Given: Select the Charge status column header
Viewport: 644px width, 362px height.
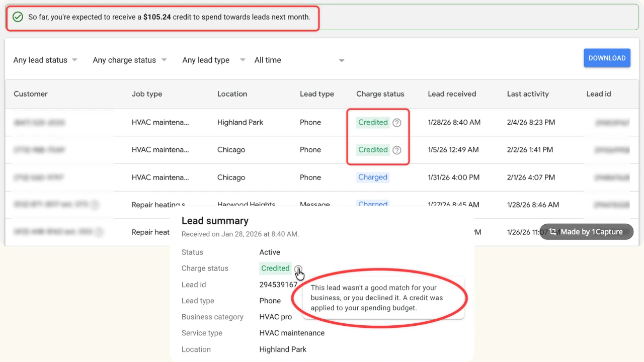Looking at the screenshot, I should click(x=380, y=94).
